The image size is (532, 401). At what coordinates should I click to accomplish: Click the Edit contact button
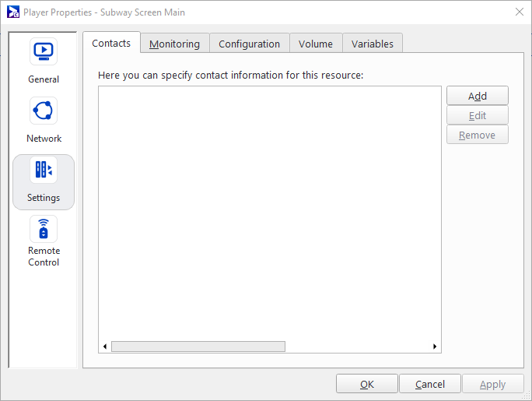(x=477, y=115)
